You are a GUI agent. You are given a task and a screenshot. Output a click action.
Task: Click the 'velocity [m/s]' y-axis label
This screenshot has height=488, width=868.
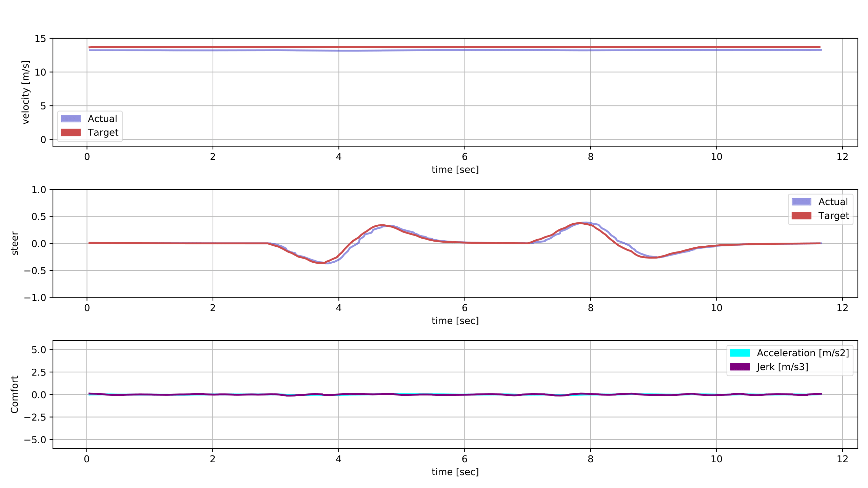26,92
